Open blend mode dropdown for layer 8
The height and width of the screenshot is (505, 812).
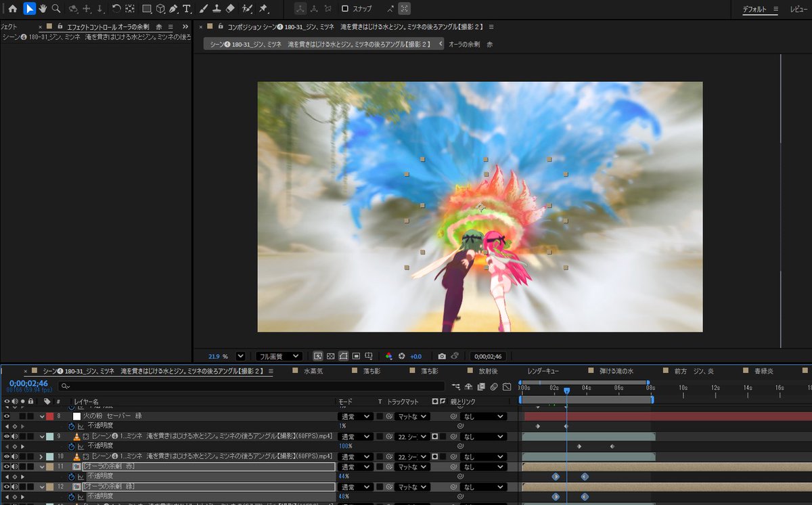pyautogui.click(x=355, y=416)
